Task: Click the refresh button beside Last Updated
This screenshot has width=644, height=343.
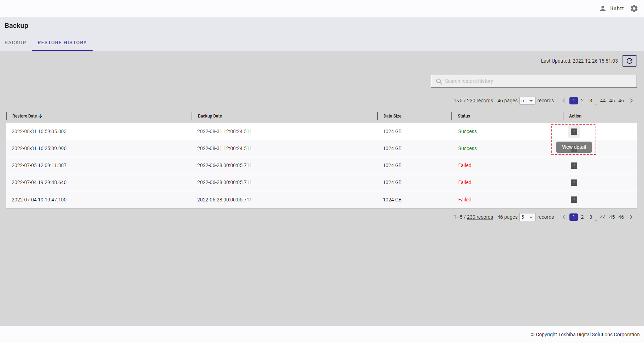Action: [x=629, y=61]
